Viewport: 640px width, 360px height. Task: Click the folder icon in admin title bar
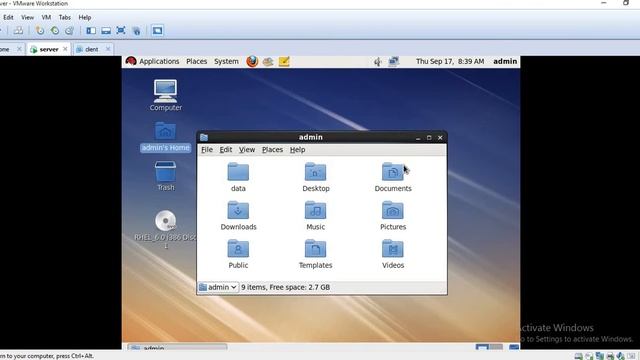[x=204, y=138]
